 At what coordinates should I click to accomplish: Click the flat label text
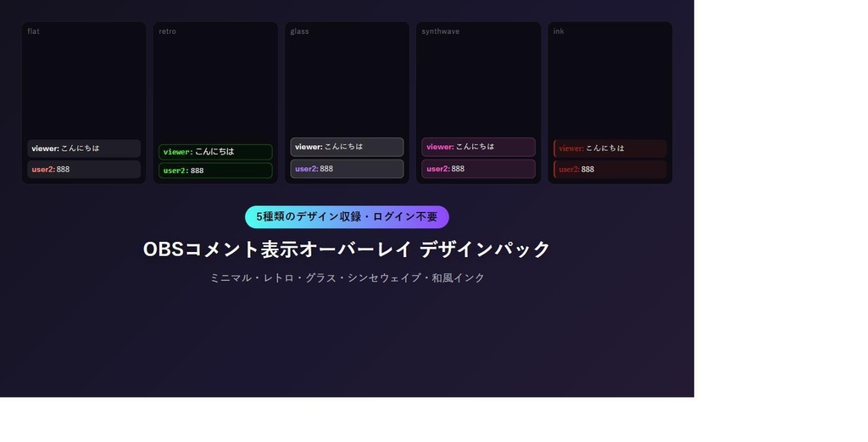pos(33,31)
